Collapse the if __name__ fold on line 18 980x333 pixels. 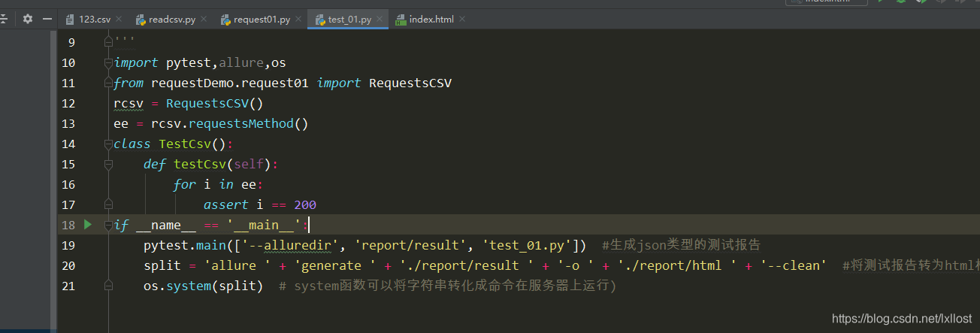click(x=109, y=225)
